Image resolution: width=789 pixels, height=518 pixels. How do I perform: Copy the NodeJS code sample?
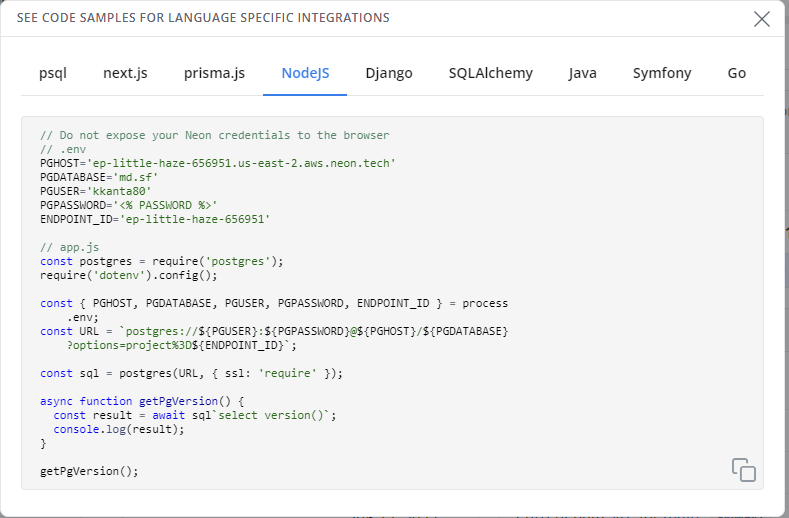[x=744, y=470]
